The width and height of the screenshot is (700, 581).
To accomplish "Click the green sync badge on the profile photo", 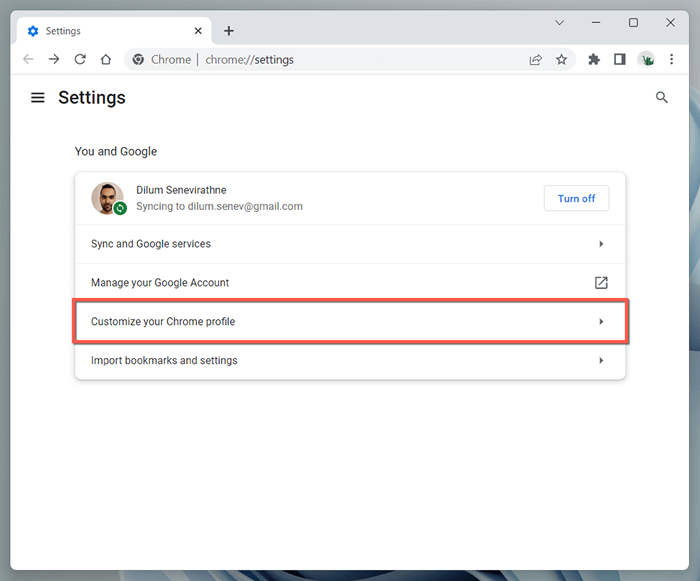I will click(x=120, y=208).
